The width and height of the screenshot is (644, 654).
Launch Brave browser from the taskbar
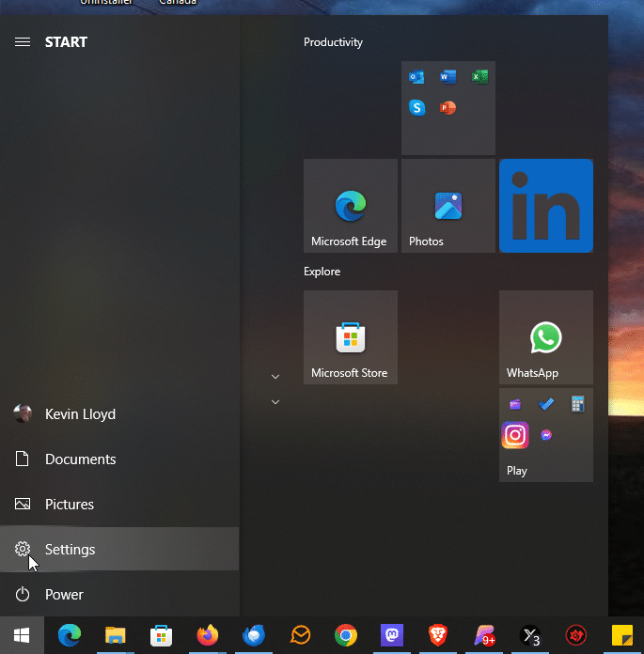[x=438, y=635]
